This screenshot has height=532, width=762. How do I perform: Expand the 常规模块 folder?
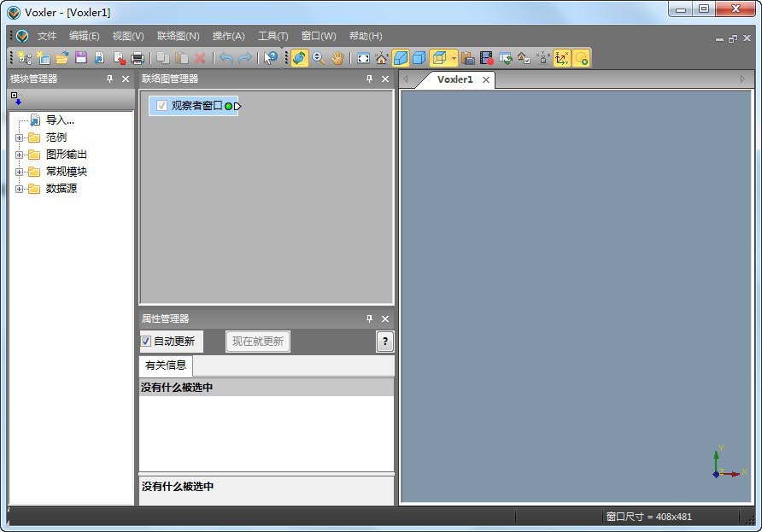coord(18,172)
